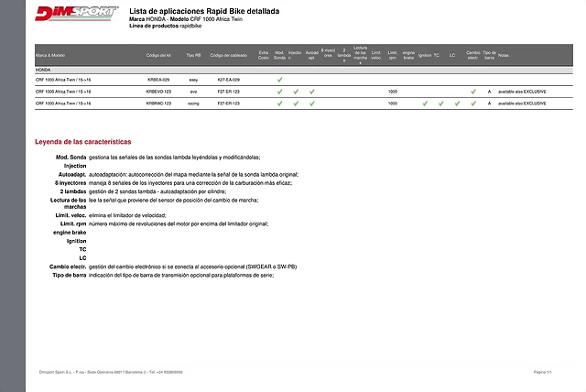This screenshot has width=586, height=392.
Task: Click legend label 'Limit. rpm'
Action: [x=73, y=223]
